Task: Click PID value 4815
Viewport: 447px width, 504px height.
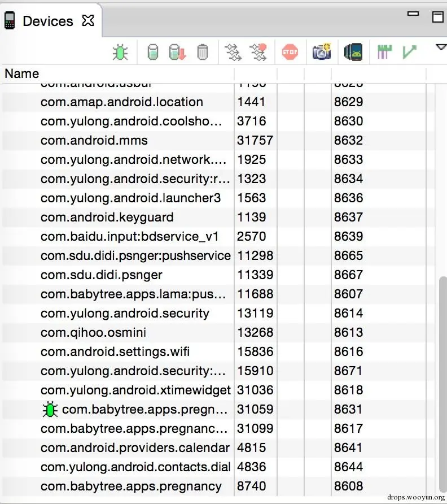Action: [252, 447]
